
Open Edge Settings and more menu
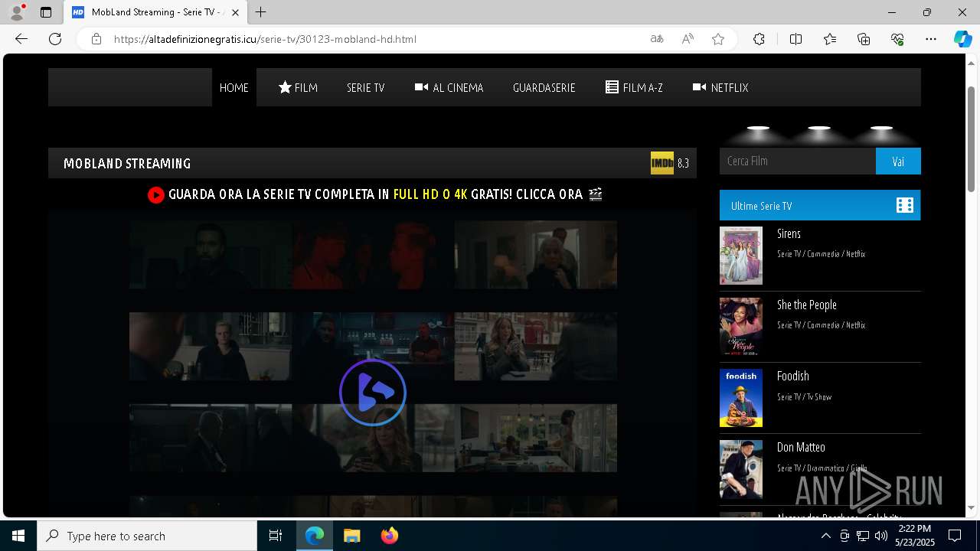click(931, 39)
